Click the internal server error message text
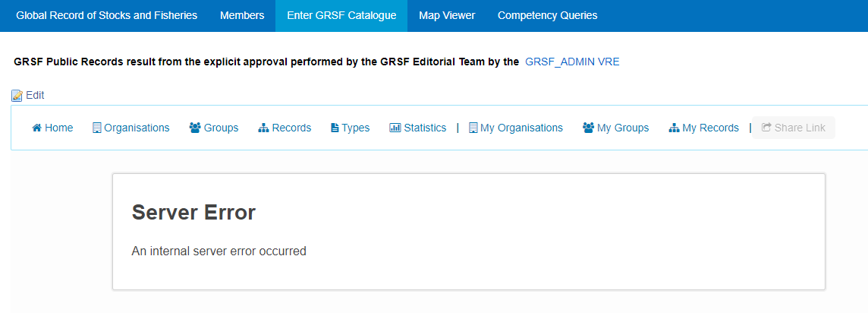 [219, 251]
